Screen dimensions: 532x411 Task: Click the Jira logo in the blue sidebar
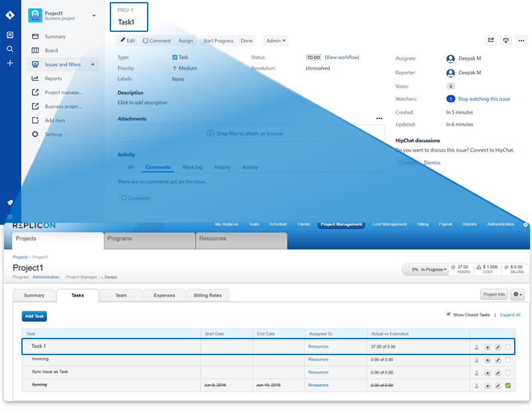[10, 15]
